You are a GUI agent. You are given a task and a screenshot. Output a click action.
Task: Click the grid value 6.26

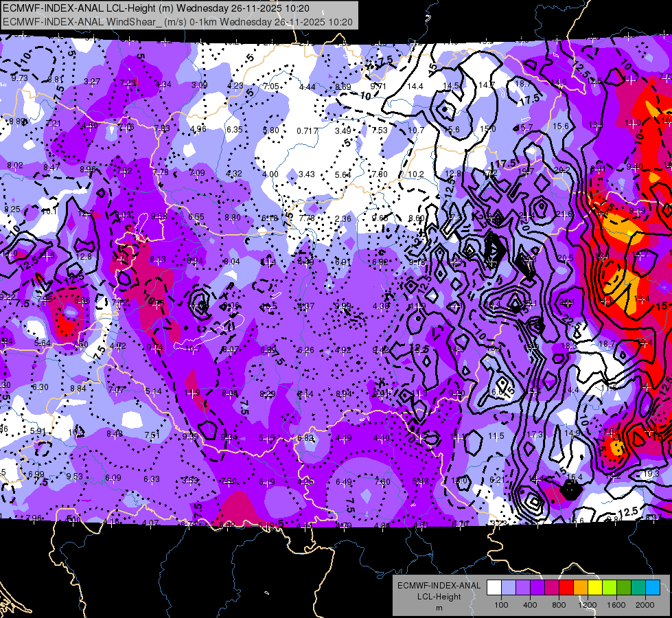pos(305,350)
